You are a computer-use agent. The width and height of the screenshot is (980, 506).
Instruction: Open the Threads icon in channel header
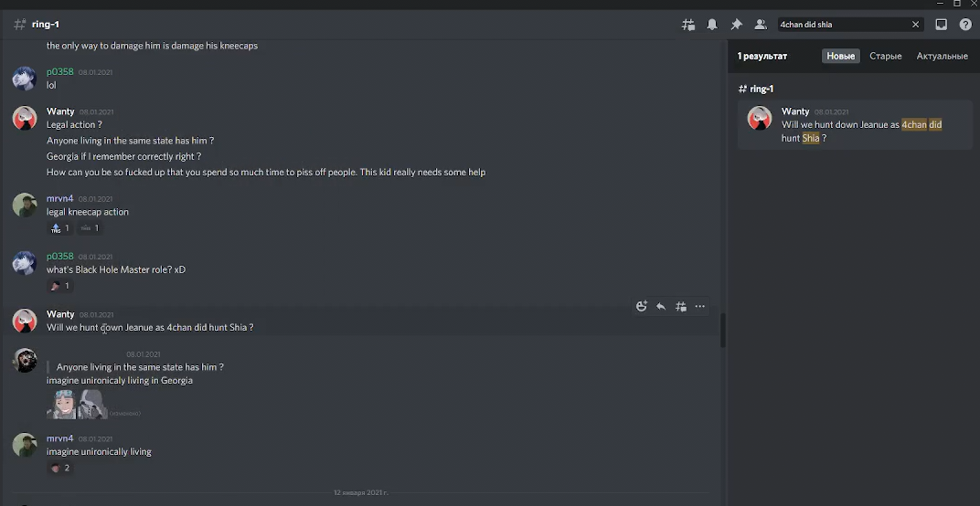click(688, 25)
